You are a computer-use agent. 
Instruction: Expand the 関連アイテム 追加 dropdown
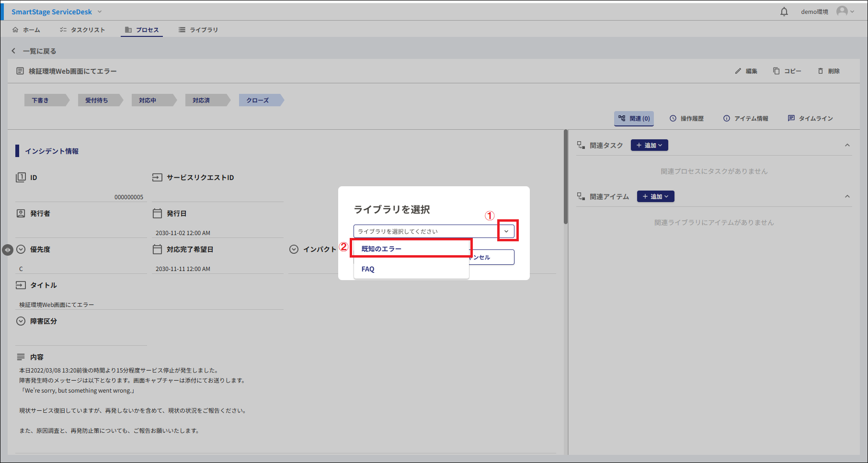point(655,197)
